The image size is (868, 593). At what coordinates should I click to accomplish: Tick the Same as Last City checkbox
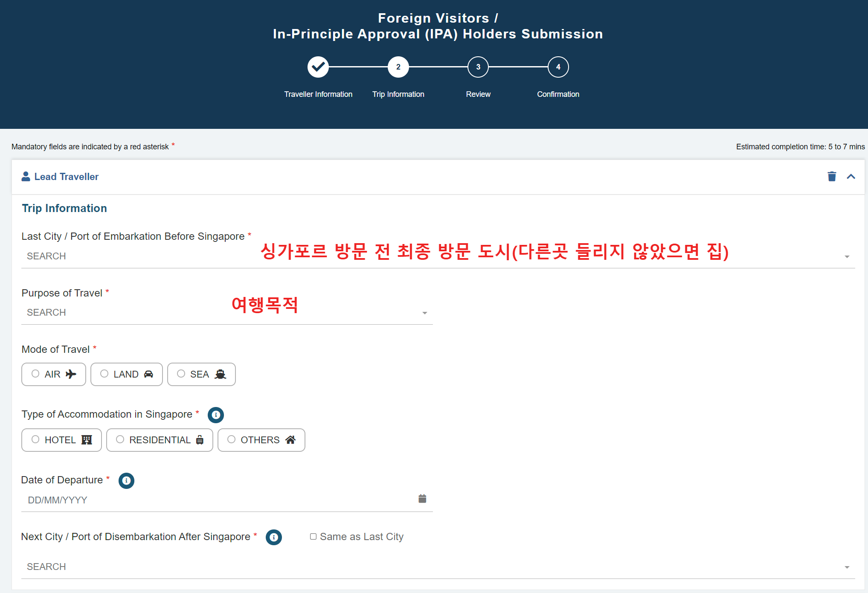click(313, 537)
